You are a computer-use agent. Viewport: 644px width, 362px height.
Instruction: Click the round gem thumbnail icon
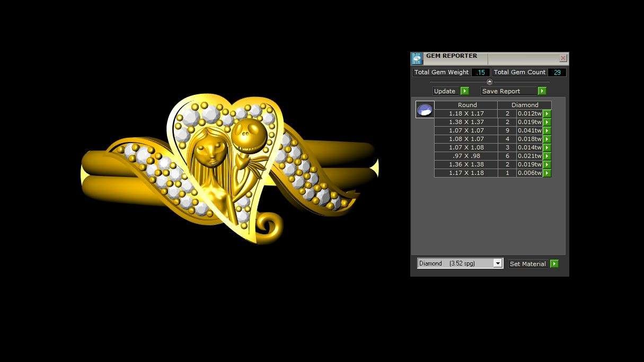pyautogui.click(x=425, y=110)
